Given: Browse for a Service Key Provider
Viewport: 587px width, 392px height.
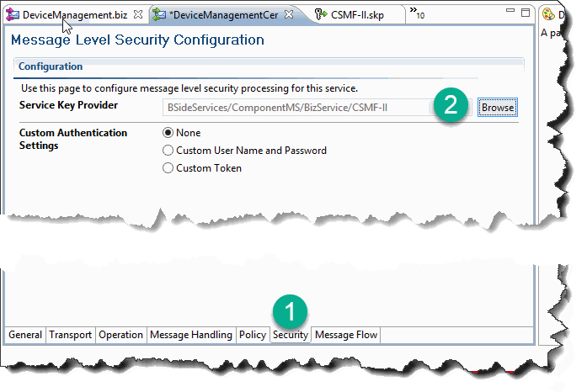Looking at the screenshot, I should [498, 108].
